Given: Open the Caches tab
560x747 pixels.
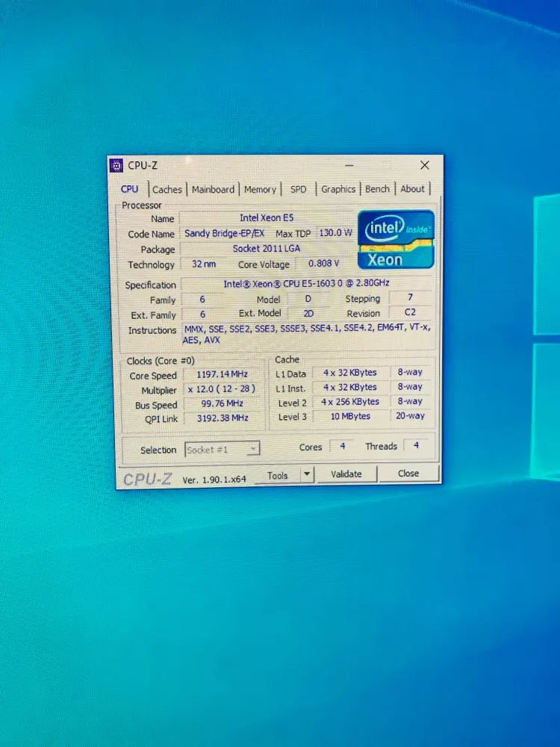Looking at the screenshot, I should pos(167,190).
